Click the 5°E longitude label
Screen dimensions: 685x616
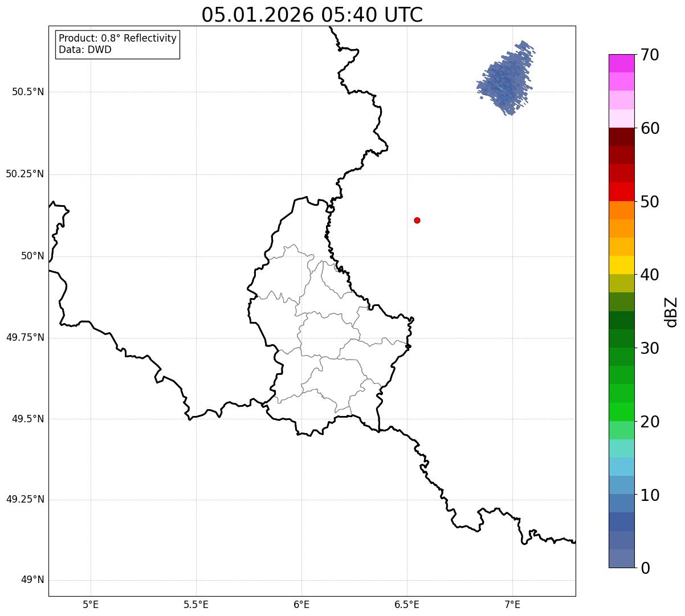click(91, 604)
